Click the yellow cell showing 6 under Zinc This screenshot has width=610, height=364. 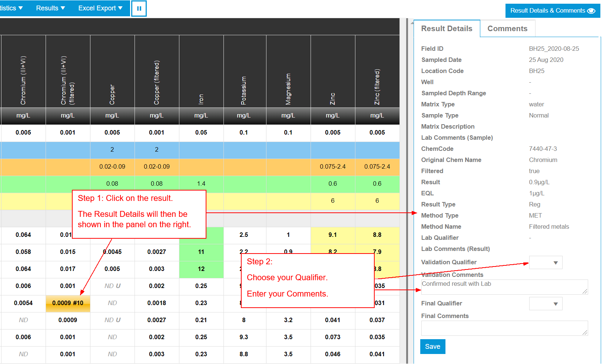click(332, 201)
